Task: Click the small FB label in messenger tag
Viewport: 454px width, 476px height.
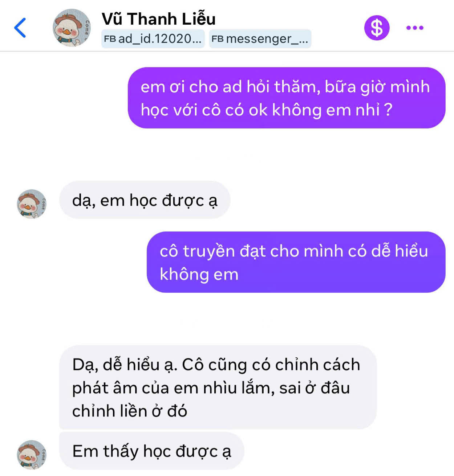Action: pyautogui.click(x=218, y=39)
